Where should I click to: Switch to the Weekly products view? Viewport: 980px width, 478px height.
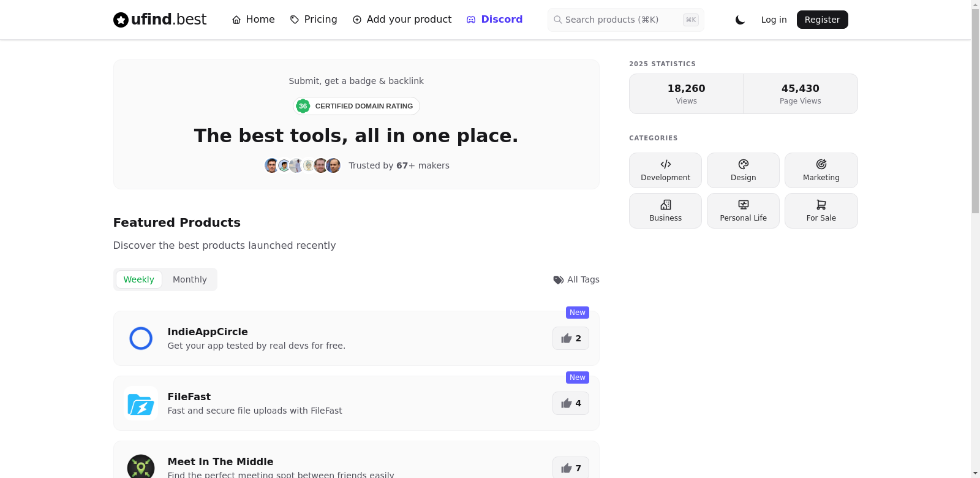coord(139,279)
